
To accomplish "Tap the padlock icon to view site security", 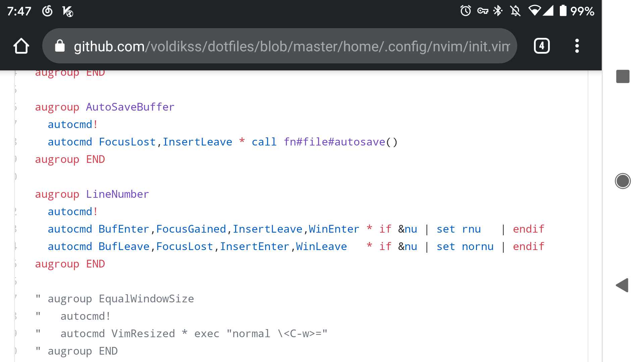I will 60,46.
